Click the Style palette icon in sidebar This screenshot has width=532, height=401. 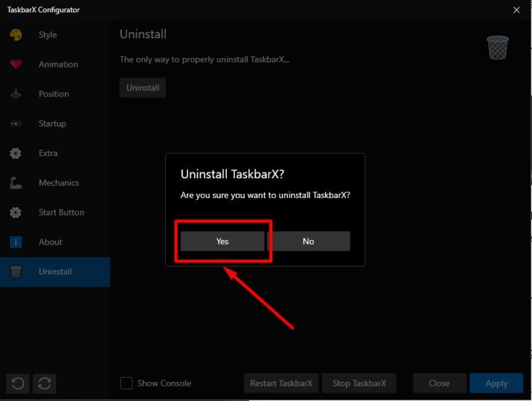pos(16,35)
